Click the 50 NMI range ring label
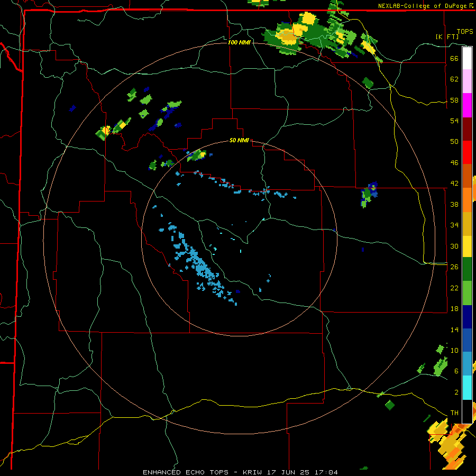The width and height of the screenshot is (476, 476). pyautogui.click(x=239, y=140)
